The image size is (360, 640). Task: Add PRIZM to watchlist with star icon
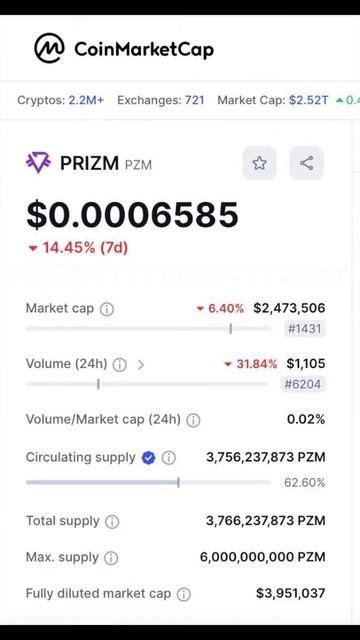pos(260,163)
